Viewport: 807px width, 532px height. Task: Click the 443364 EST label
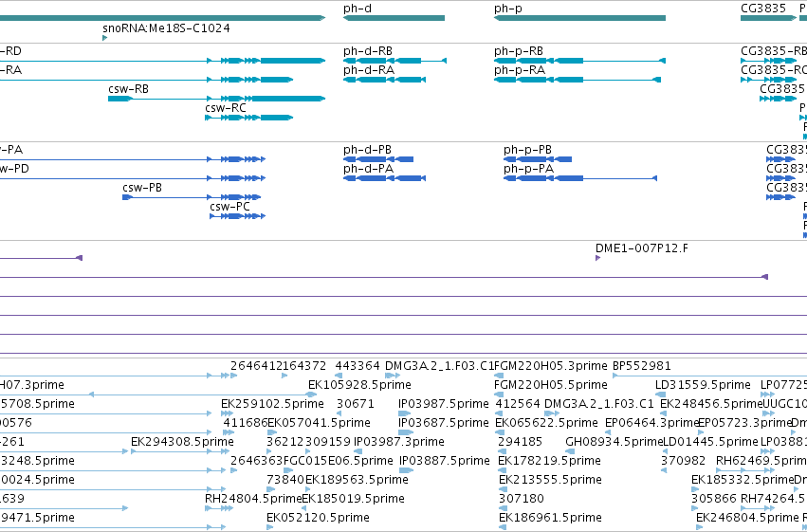(x=358, y=366)
